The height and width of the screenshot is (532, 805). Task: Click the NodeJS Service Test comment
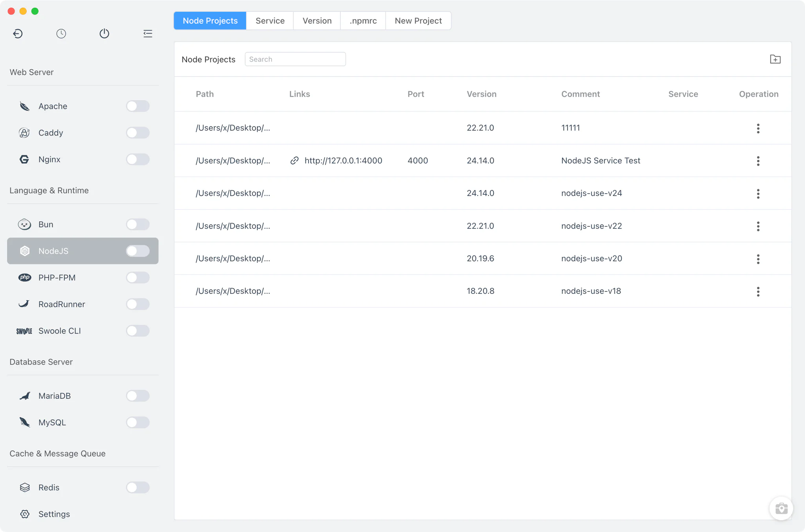click(x=601, y=161)
